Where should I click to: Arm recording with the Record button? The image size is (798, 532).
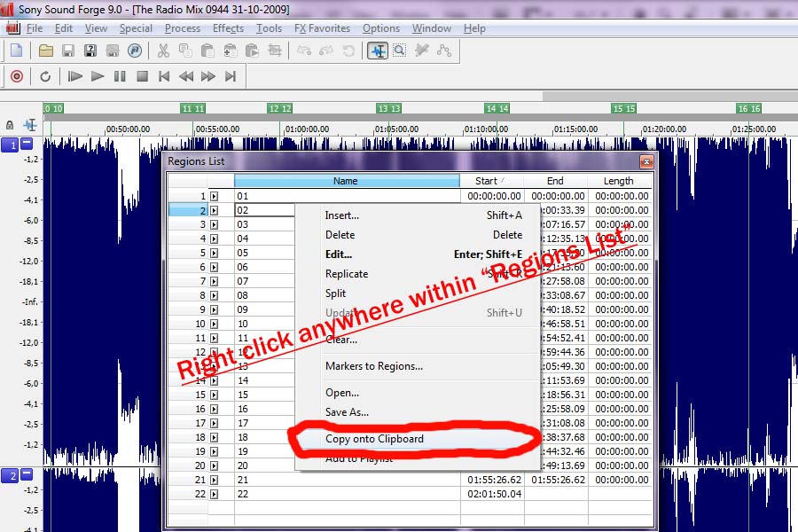pos(15,76)
